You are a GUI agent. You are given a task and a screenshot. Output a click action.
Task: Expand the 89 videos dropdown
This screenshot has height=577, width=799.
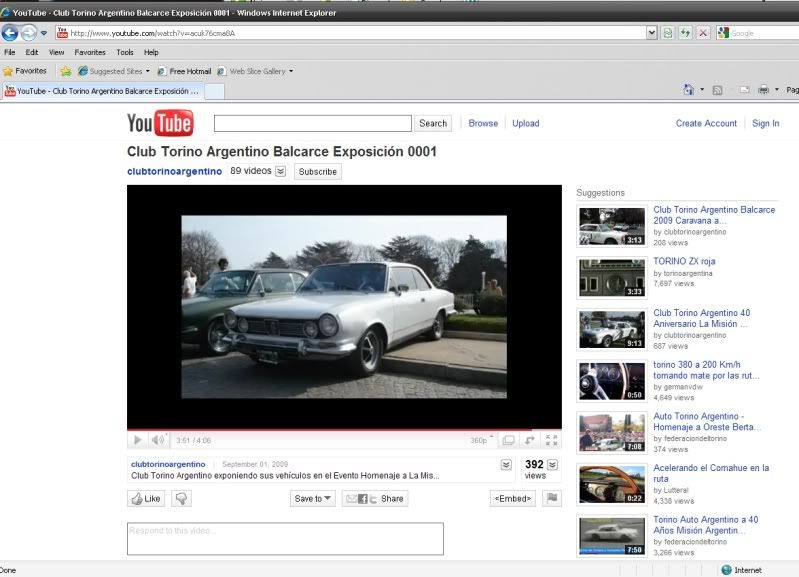(280, 171)
